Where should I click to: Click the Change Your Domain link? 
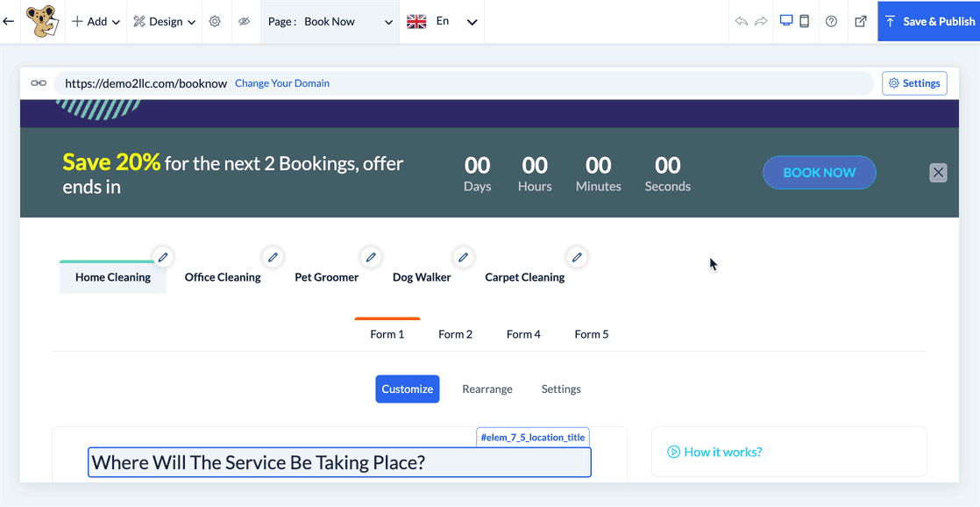click(x=282, y=83)
